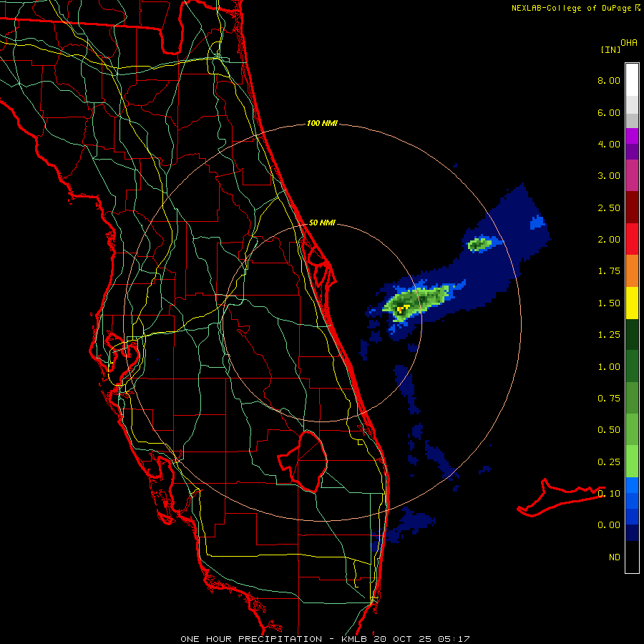Click the small green rain cell to the northeast

point(479,244)
